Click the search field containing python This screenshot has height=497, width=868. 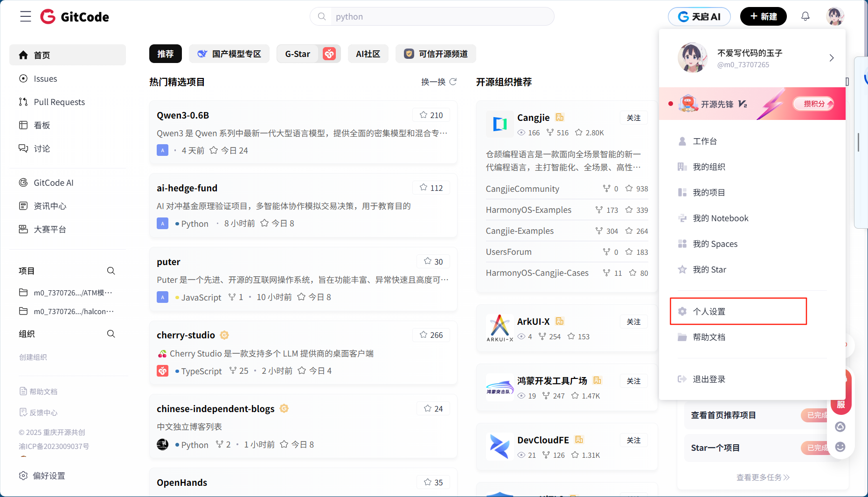point(432,17)
